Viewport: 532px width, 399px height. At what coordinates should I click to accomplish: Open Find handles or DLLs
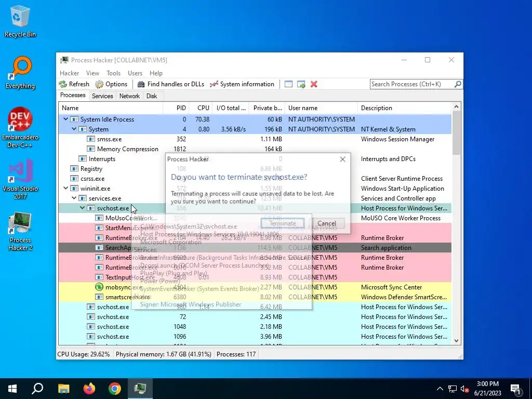pyautogui.click(x=171, y=84)
